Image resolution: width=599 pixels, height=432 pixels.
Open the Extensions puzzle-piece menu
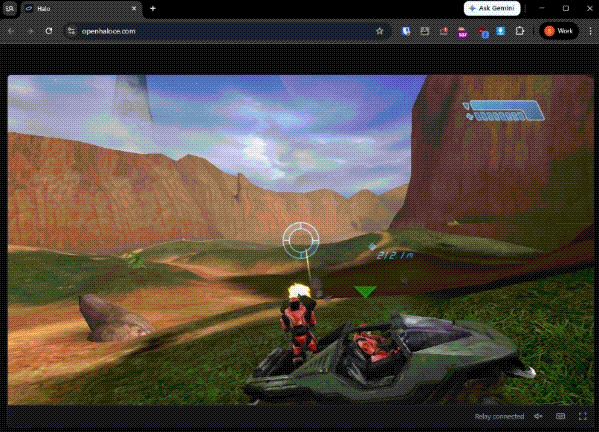[x=520, y=31]
